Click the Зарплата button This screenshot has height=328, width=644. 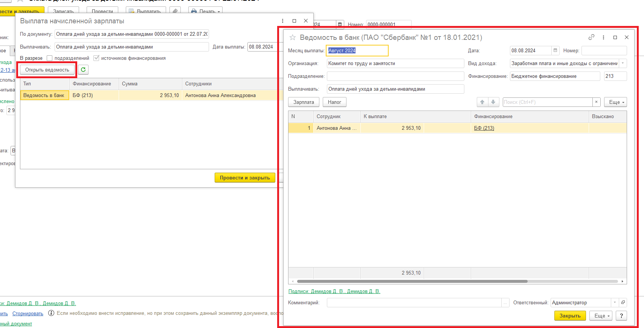click(x=304, y=102)
